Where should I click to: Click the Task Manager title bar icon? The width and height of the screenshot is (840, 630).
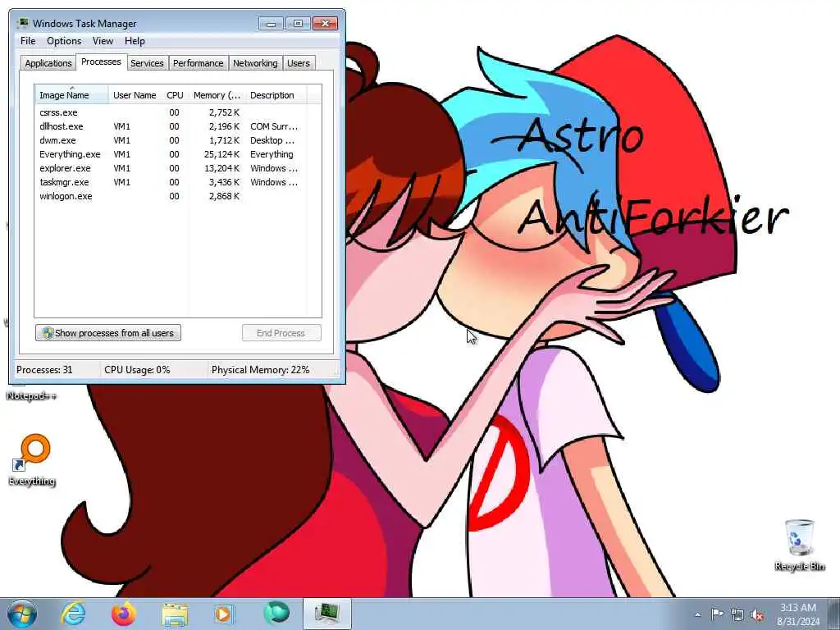tap(22, 23)
